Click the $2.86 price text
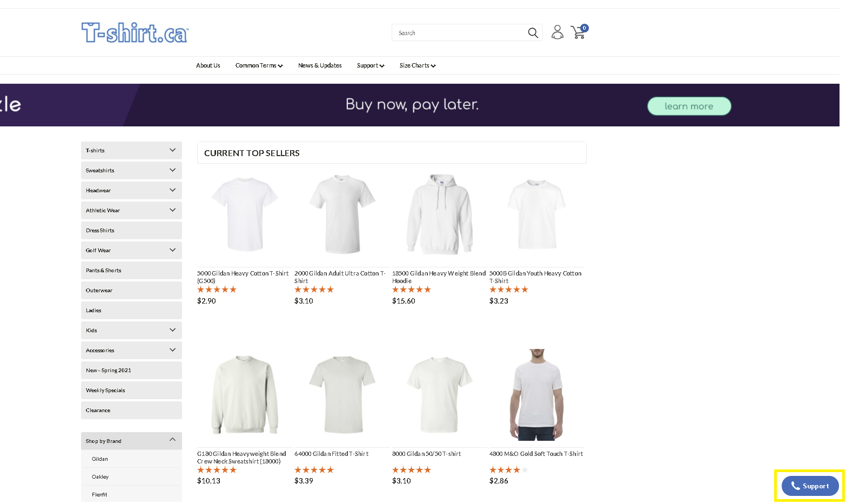 [x=499, y=481]
